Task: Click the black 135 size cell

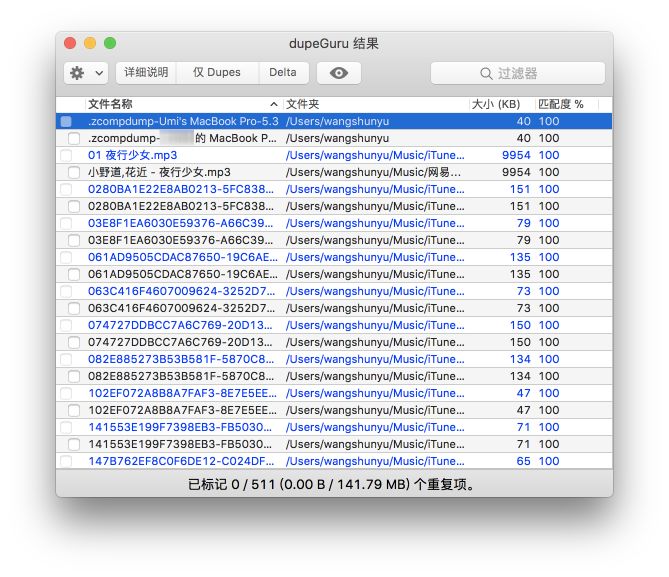Action: tap(520, 274)
